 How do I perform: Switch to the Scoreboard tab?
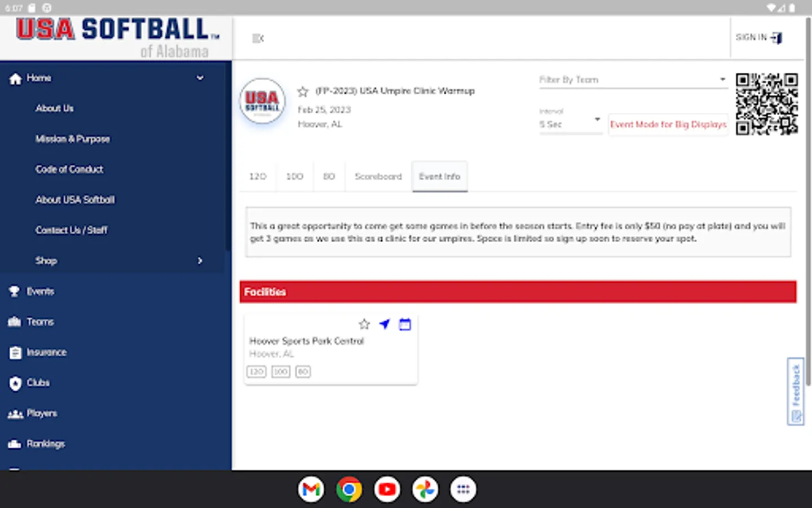(x=378, y=177)
